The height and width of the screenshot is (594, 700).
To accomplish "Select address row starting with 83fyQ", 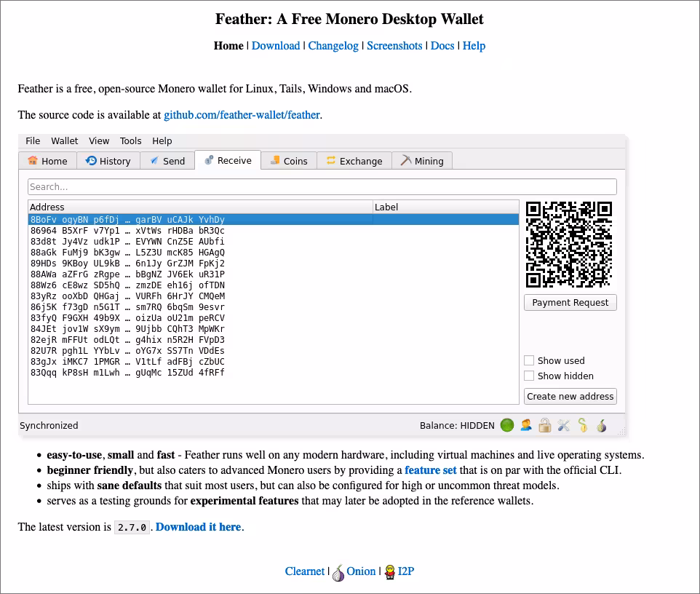I will [273, 318].
